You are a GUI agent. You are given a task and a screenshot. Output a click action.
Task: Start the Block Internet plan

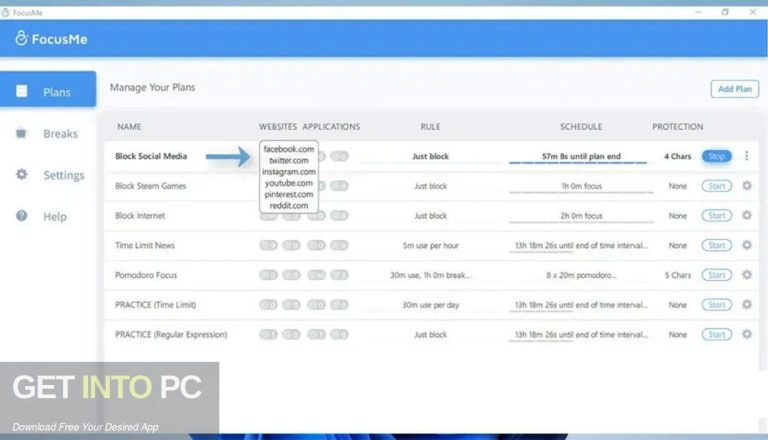717,216
